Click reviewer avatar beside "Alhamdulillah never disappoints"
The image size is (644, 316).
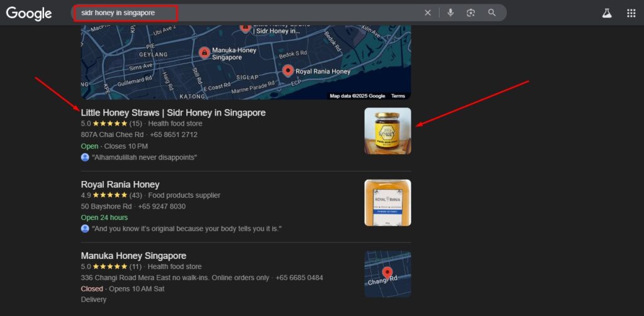pyautogui.click(x=85, y=157)
